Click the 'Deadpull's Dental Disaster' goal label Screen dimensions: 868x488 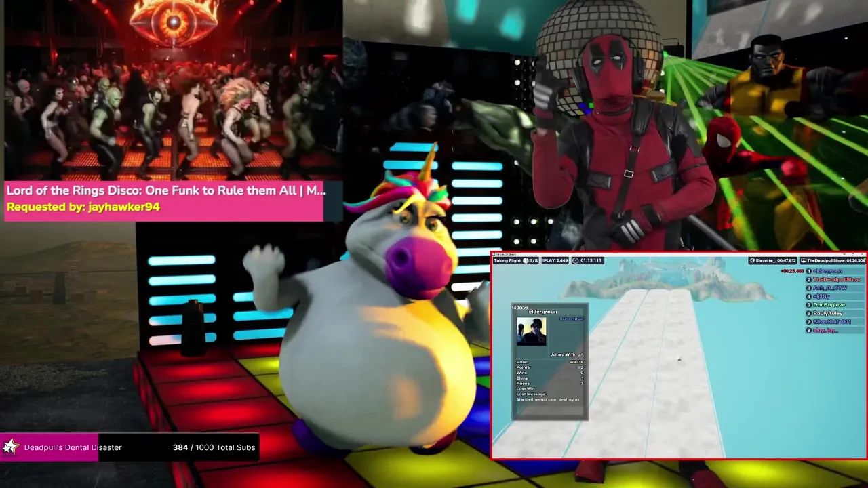click(73, 447)
